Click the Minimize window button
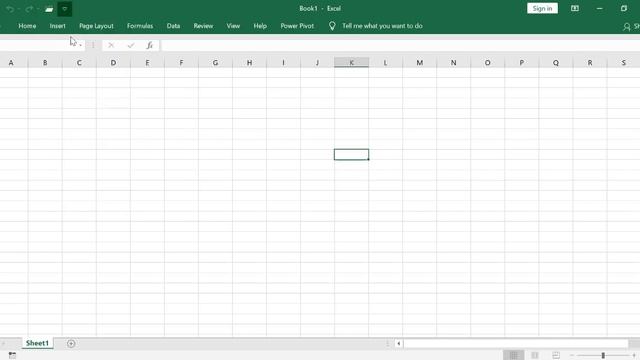Viewport: 640px width, 360px height. click(x=599, y=9)
